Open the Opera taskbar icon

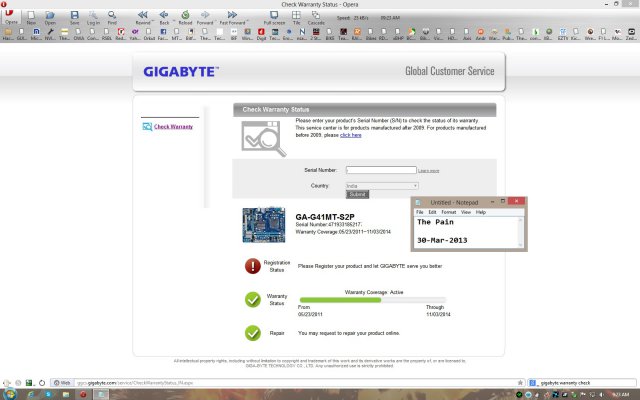(83, 395)
